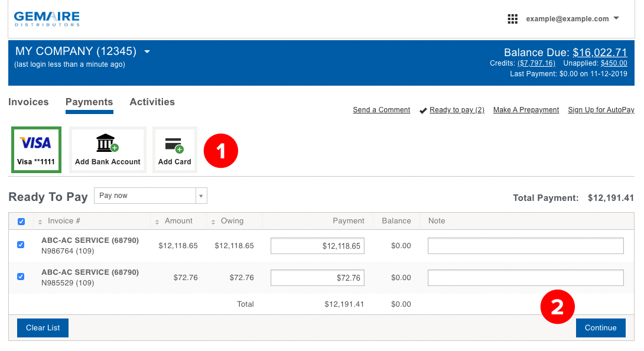
Task: Open the example@example.com account menu
Action: pos(573,18)
